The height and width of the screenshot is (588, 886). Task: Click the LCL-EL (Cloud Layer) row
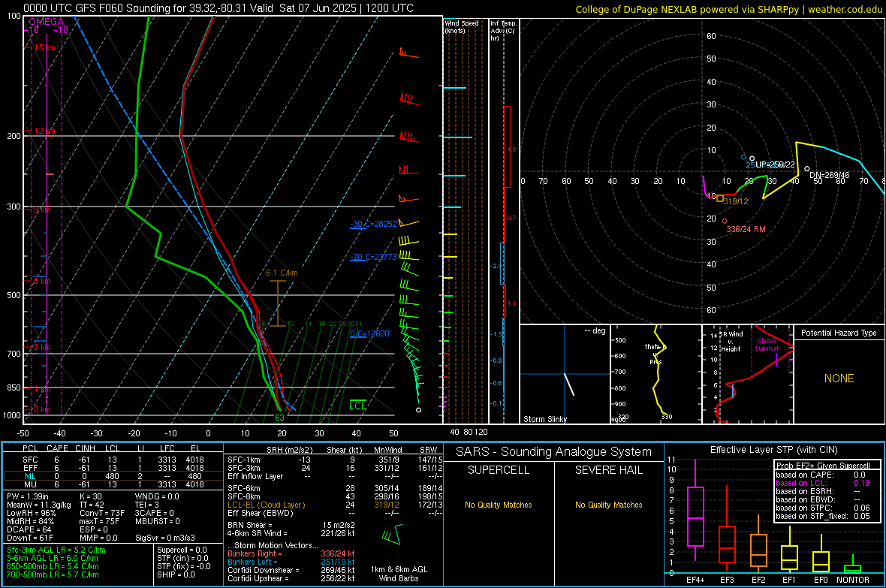pyautogui.click(x=335, y=505)
